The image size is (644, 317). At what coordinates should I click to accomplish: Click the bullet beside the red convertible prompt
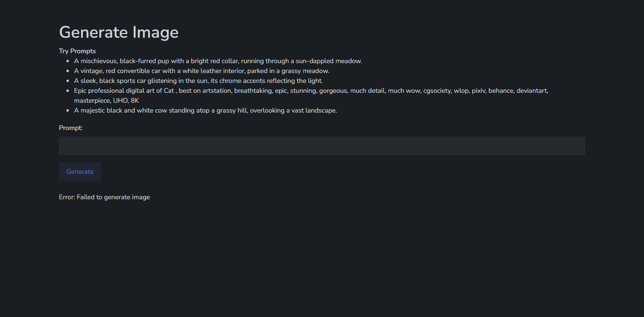67,71
